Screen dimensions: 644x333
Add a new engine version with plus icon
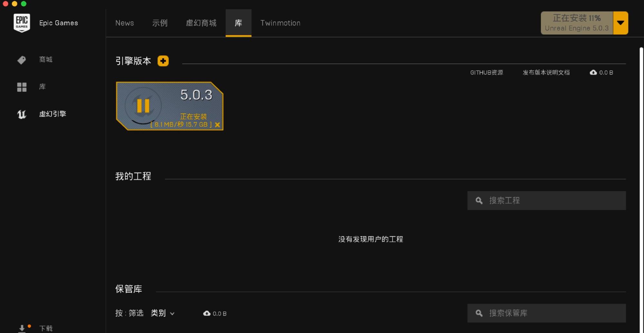coord(163,61)
